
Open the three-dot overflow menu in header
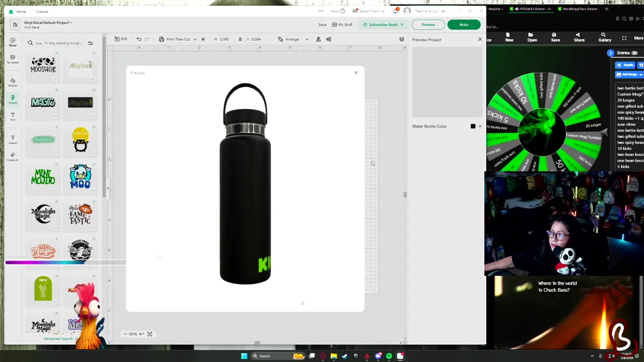[x=321, y=11]
